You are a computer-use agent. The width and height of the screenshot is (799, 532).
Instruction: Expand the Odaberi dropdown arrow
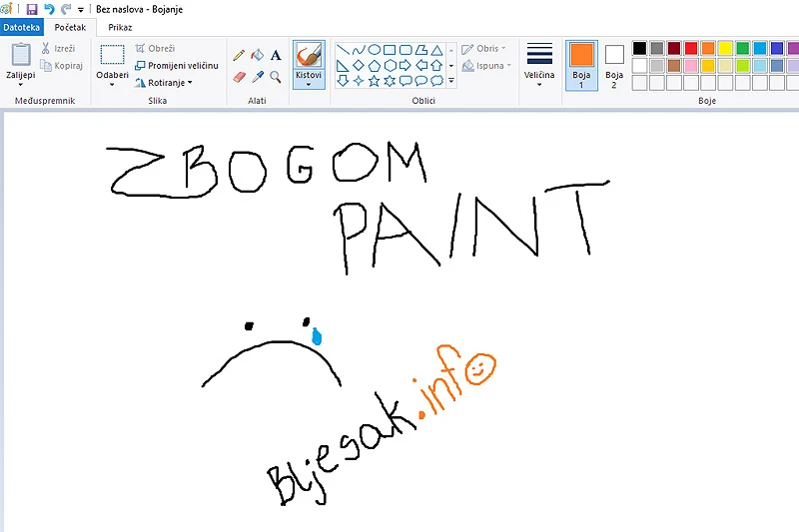pyautogui.click(x=112, y=85)
